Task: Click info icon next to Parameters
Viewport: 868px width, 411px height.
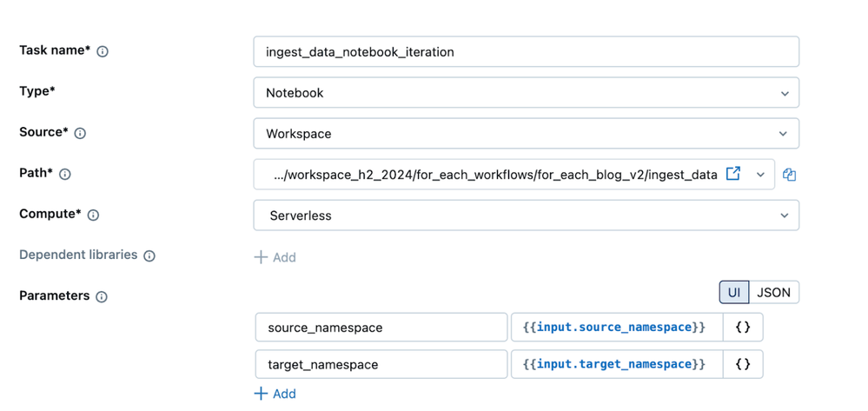Action: click(x=102, y=297)
